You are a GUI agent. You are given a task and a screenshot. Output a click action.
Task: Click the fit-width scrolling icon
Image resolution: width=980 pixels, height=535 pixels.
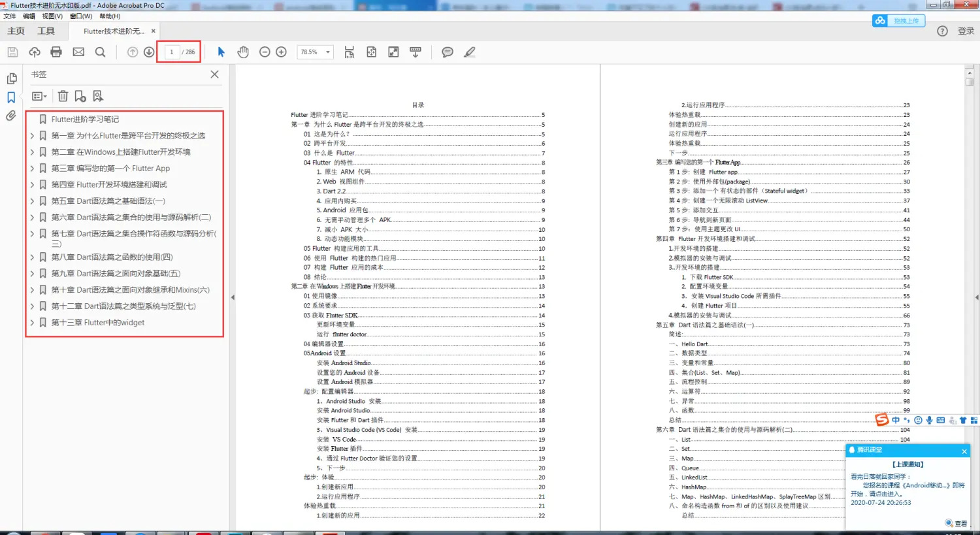350,52
